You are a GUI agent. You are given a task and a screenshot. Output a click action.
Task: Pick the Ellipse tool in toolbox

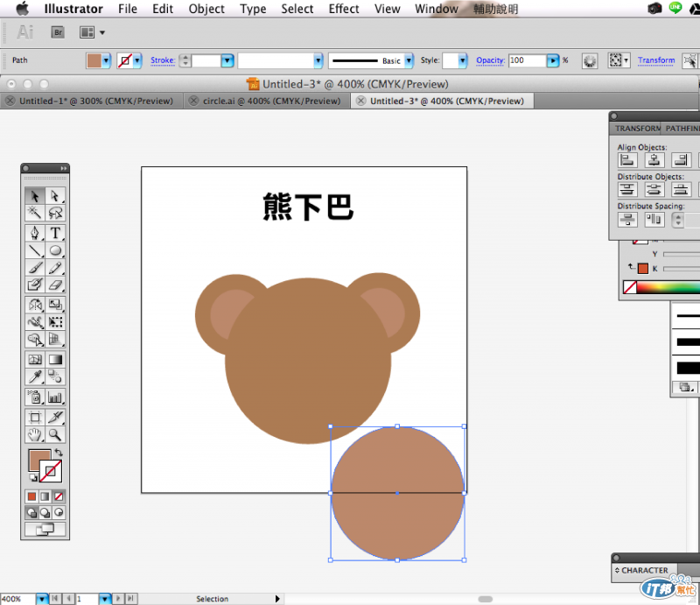(55, 250)
